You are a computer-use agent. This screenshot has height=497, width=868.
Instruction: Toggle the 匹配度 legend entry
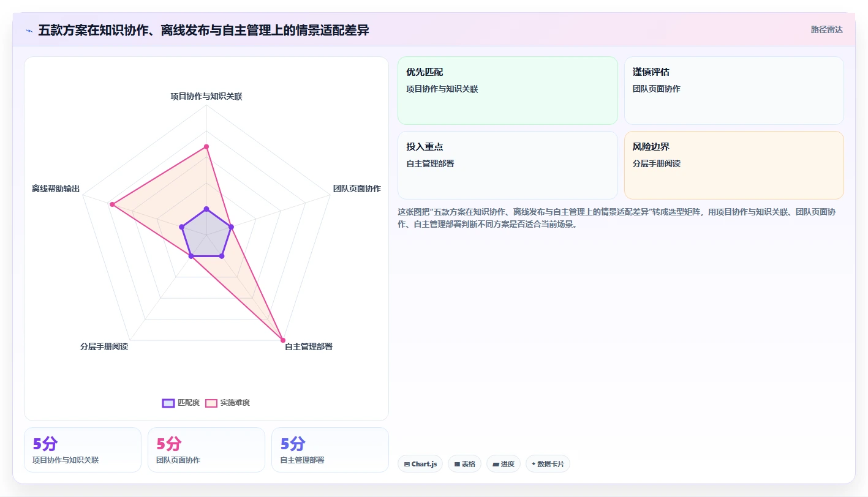click(x=181, y=403)
